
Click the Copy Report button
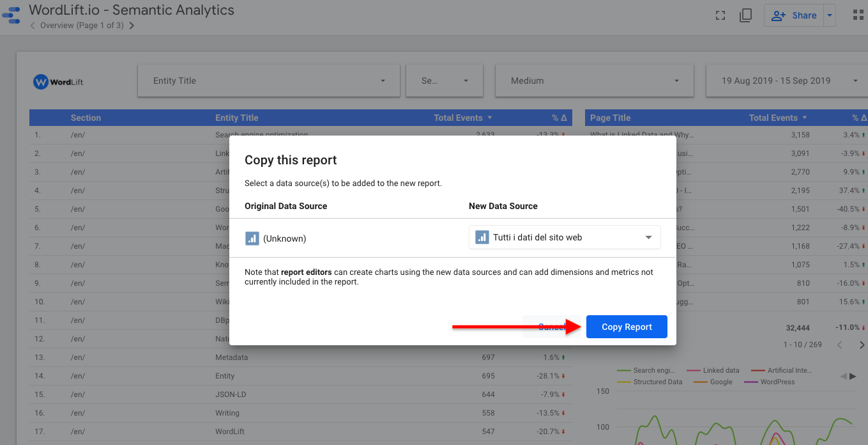[627, 327]
